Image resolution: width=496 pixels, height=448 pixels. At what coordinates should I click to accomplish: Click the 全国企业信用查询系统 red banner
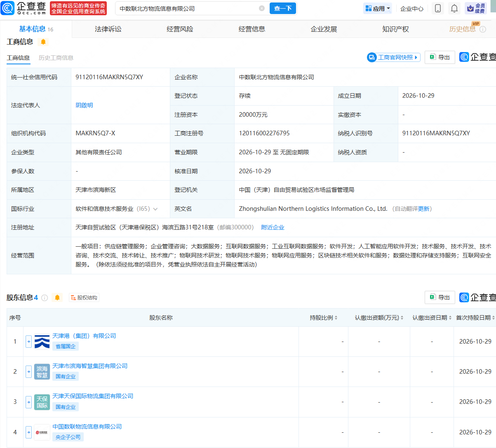pyautogui.click(x=78, y=8)
